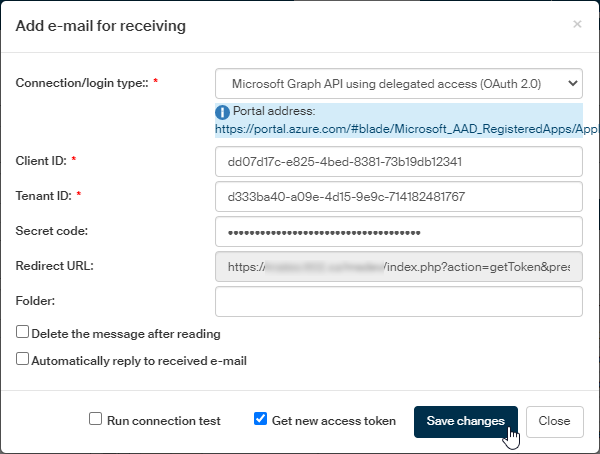This screenshot has width=600, height=454.
Task: Click the Close button in footer
Action: 554,421
